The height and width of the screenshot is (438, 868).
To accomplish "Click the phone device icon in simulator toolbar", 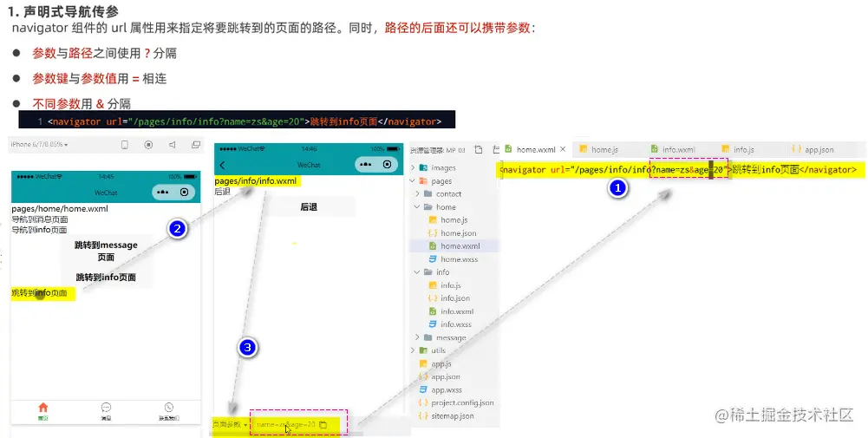I will point(125,145).
